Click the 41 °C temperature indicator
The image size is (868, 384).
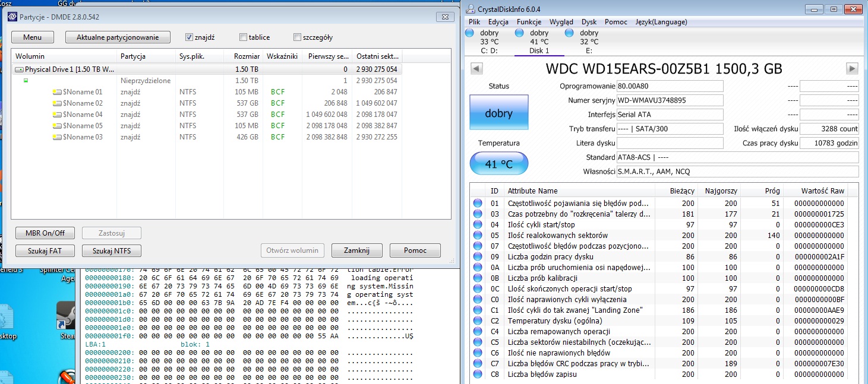pos(498,164)
